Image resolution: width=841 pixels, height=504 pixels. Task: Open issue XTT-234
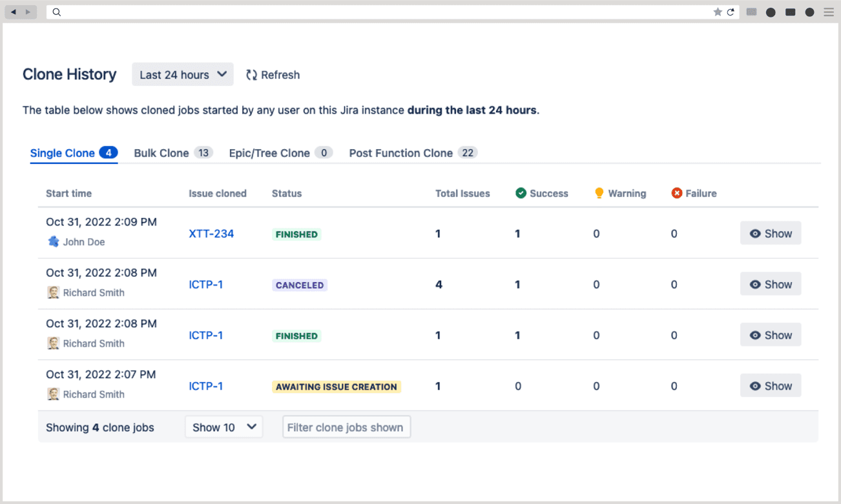(x=211, y=234)
